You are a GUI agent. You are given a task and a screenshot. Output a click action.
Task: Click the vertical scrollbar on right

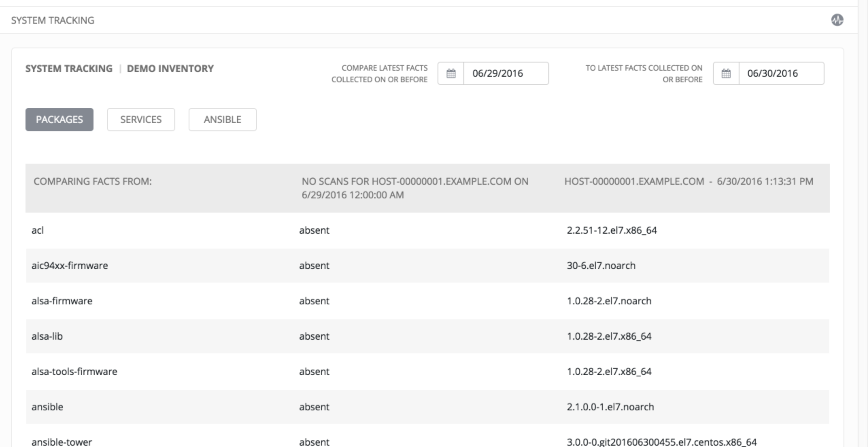(863, 224)
